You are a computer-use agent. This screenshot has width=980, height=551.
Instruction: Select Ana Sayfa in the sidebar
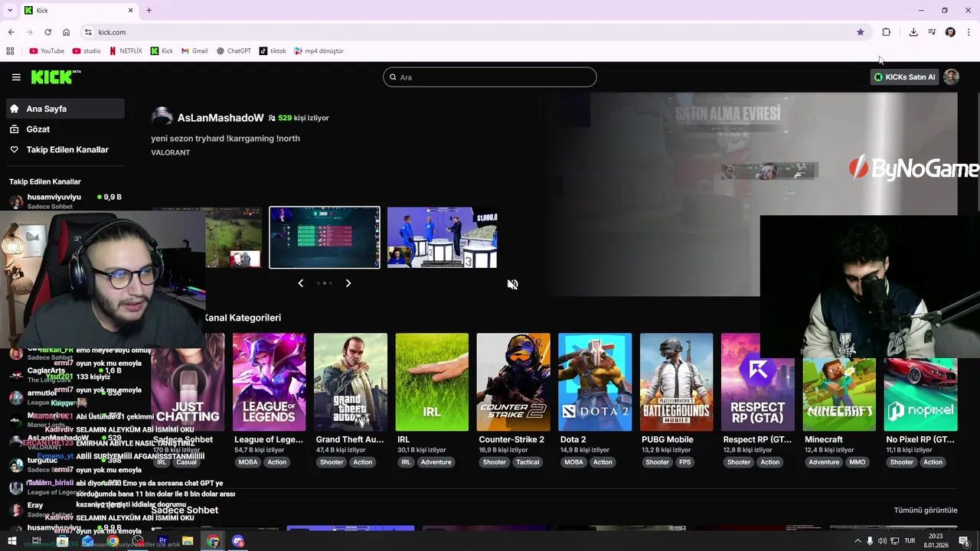[x=66, y=109]
